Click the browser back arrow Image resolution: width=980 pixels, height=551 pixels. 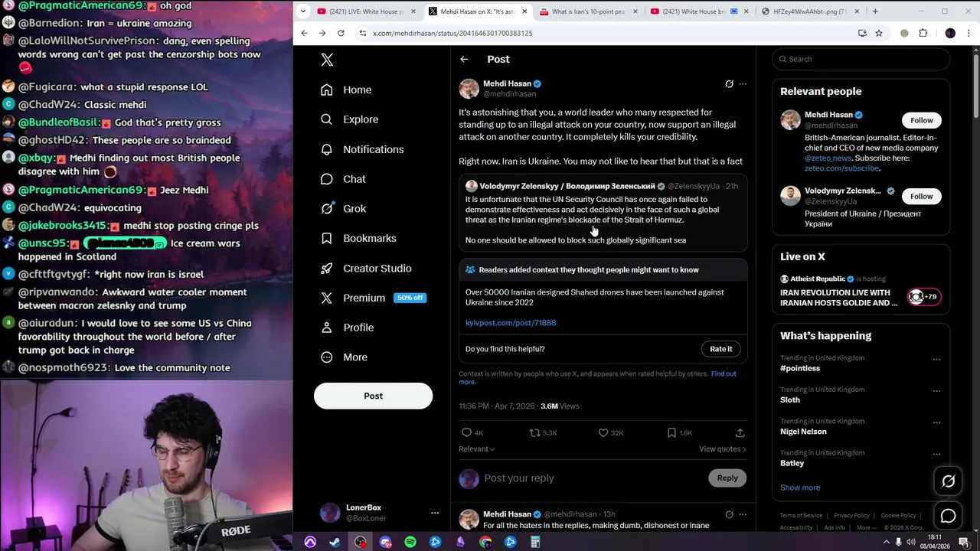point(304,33)
